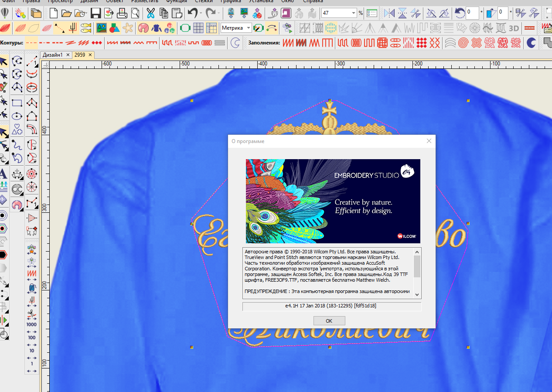This screenshot has height=392, width=552.
Task: Save the design with floppy disk icon
Action: (x=96, y=13)
